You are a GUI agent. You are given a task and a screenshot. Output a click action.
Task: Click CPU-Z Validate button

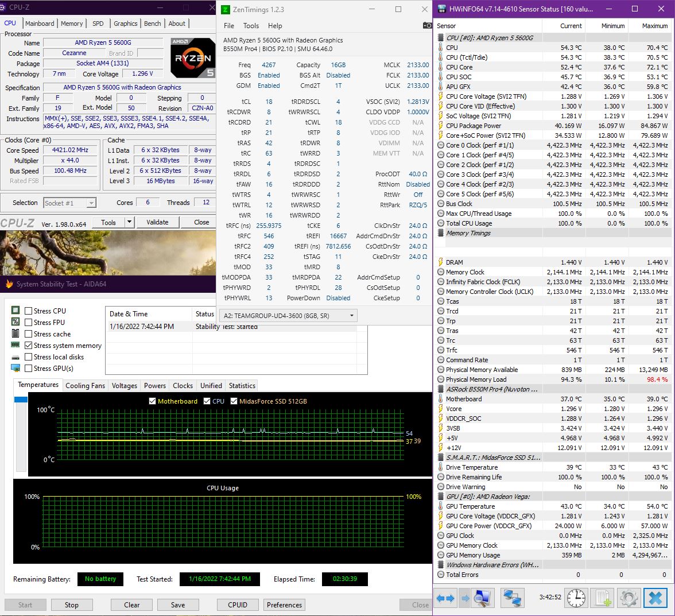point(157,222)
